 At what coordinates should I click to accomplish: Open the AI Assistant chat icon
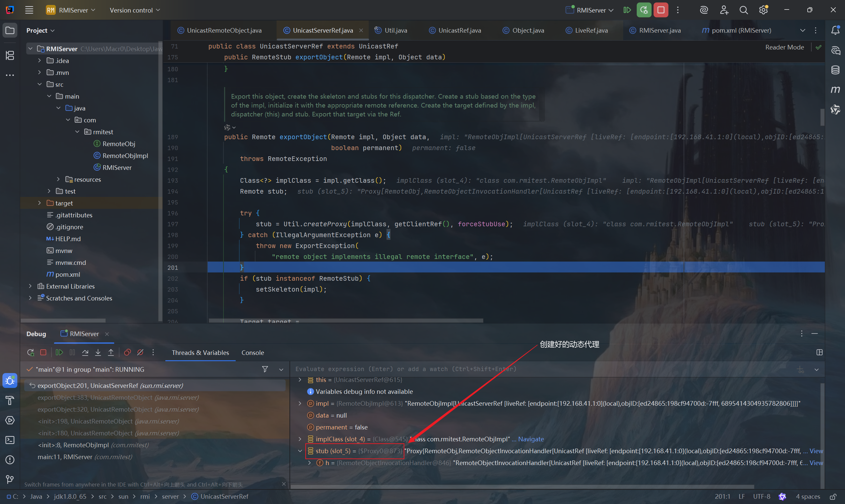[835, 50]
